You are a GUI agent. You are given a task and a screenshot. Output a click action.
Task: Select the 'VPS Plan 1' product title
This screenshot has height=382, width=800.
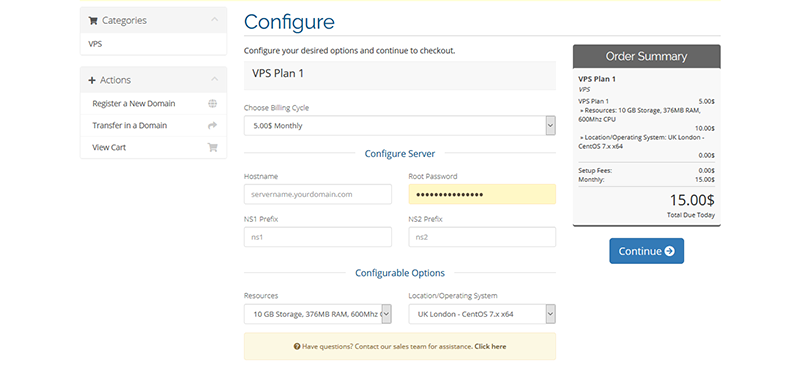tap(278, 73)
